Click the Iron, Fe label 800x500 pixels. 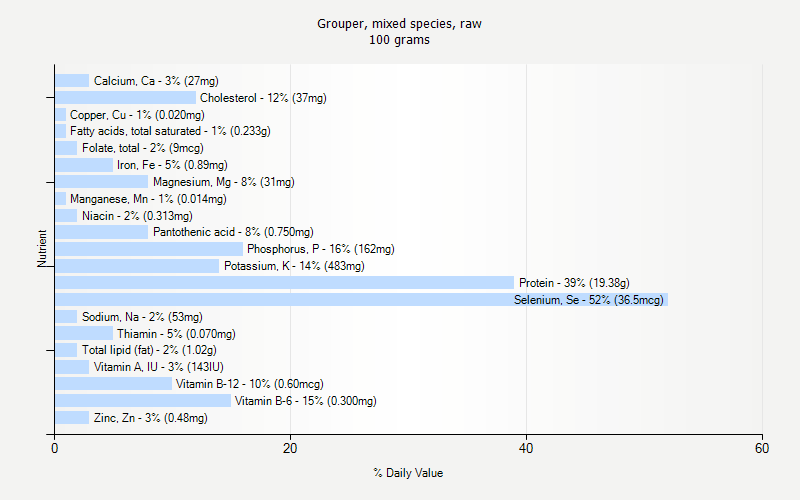point(172,165)
